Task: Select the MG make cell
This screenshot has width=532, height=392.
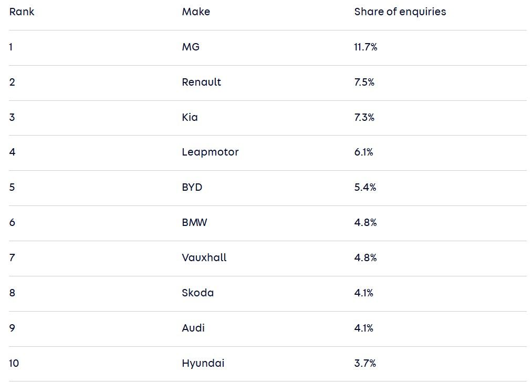Action: coord(191,47)
